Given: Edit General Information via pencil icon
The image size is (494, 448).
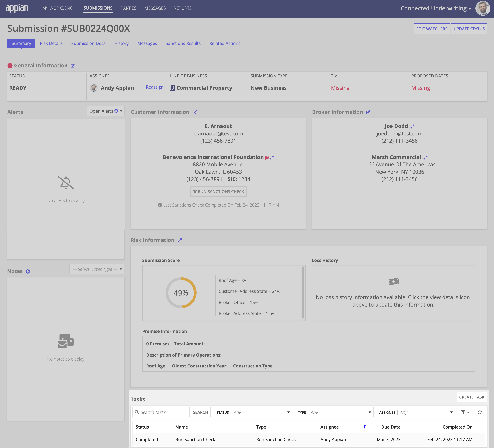Looking at the screenshot, I should pyautogui.click(x=73, y=66).
